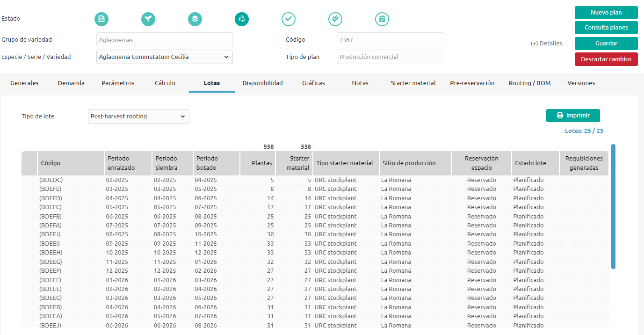
Task: Select lot code (BDEFF)
Action: point(51,280)
